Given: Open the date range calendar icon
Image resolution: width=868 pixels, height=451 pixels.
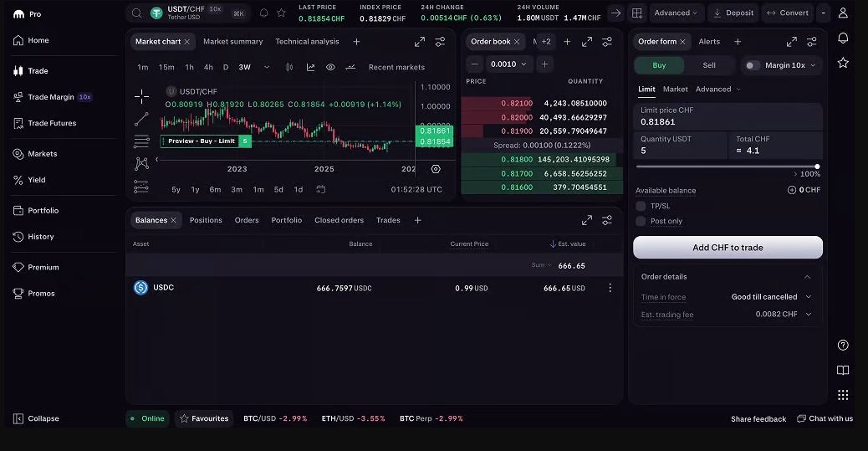Looking at the screenshot, I should coord(320,189).
